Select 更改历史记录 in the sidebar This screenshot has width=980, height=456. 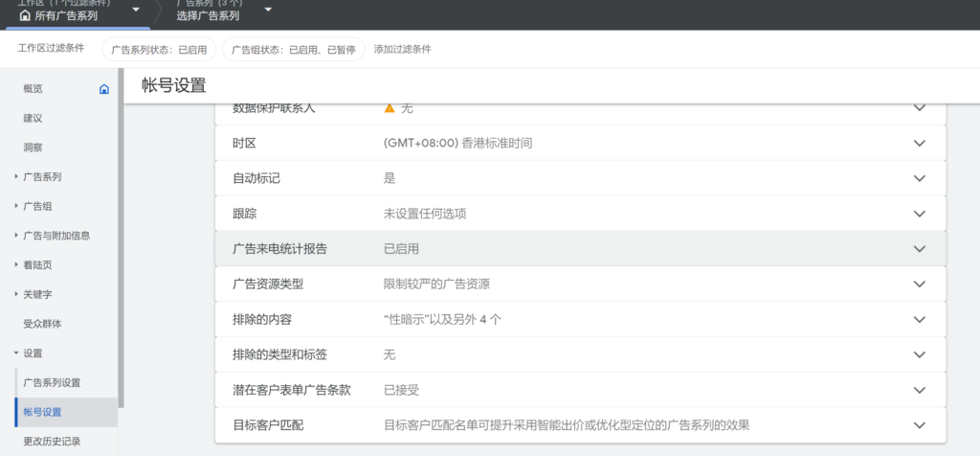pyautogui.click(x=52, y=442)
